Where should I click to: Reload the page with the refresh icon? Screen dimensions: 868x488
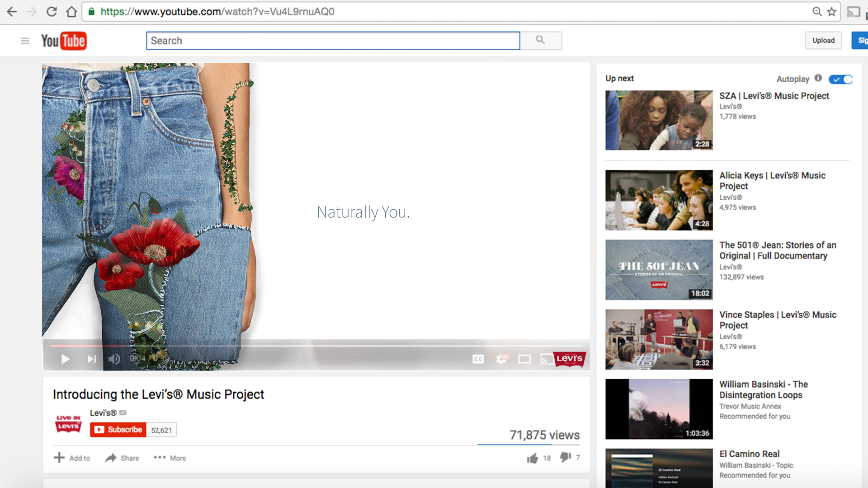tap(52, 12)
